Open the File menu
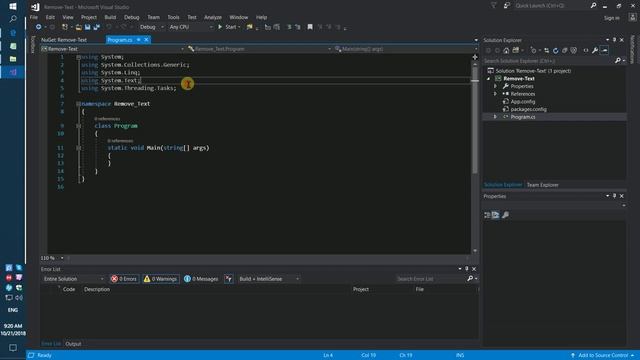This screenshot has width=640, height=360. [x=34, y=17]
